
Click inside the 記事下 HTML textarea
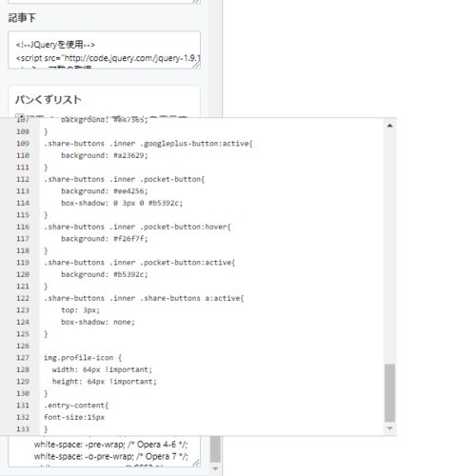coord(104,50)
